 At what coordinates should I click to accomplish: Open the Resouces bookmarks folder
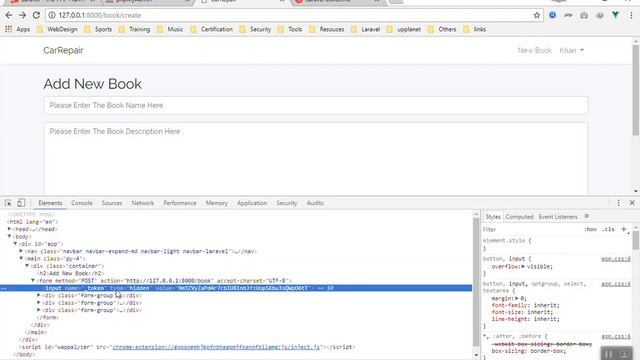(x=327, y=29)
